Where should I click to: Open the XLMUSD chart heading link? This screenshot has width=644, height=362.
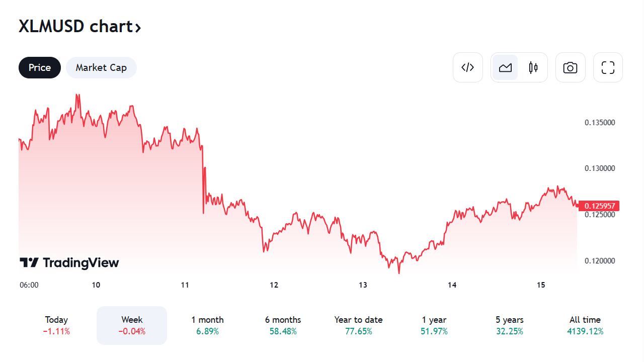[x=75, y=26]
